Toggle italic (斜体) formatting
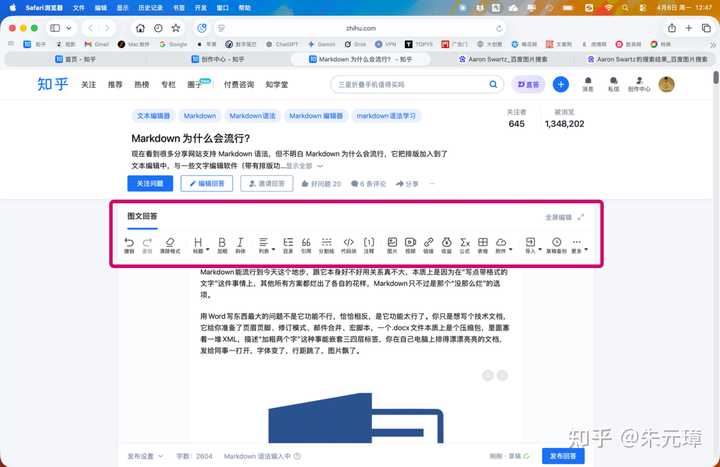This screenshot has width=720, height=467. tap(241, 244)
